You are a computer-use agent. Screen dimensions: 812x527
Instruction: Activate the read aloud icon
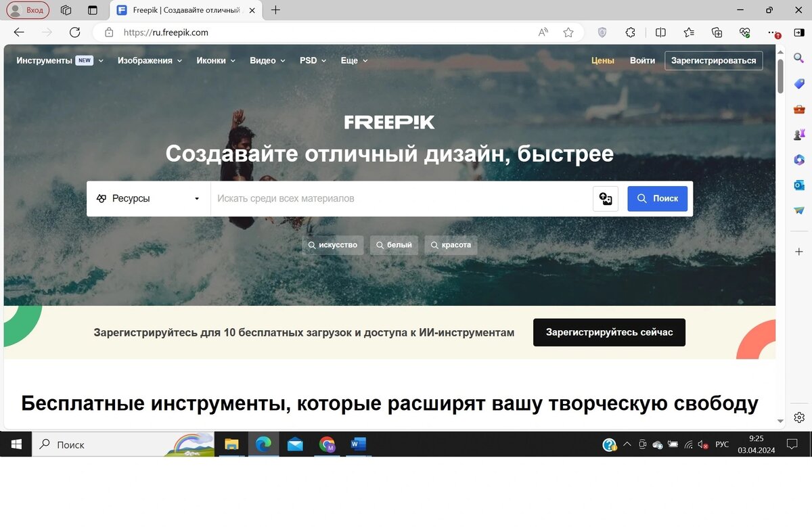[x=543, y=32]
